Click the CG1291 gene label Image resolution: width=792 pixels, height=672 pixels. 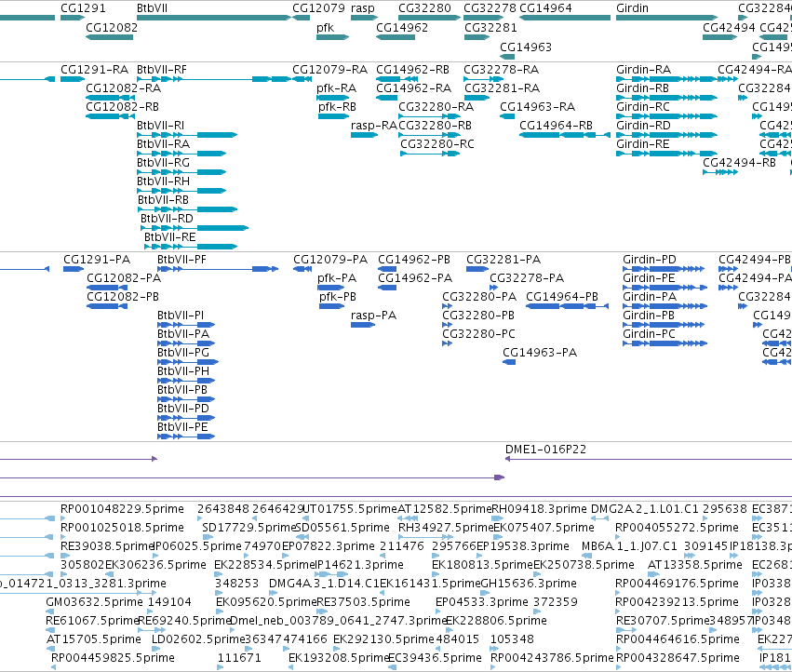(83, 8)
